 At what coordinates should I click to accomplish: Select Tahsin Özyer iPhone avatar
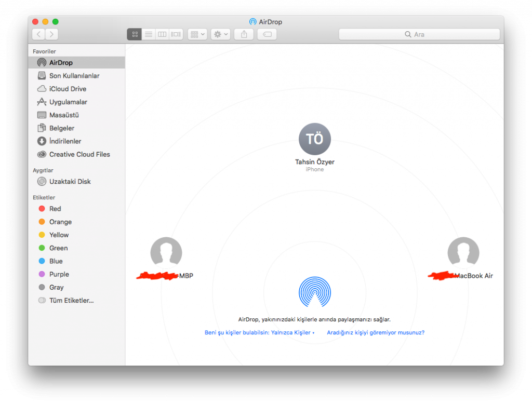[x=314, y=139]
